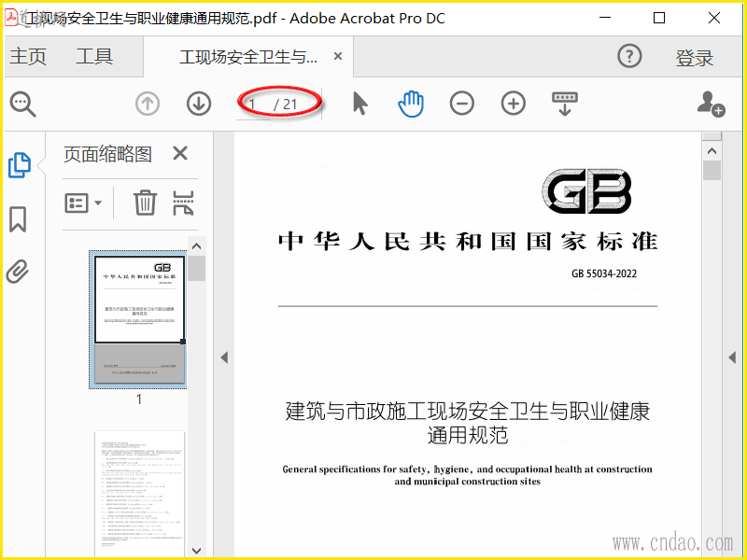
Task: Select the second page thumbnail
Action: (139, 494)
